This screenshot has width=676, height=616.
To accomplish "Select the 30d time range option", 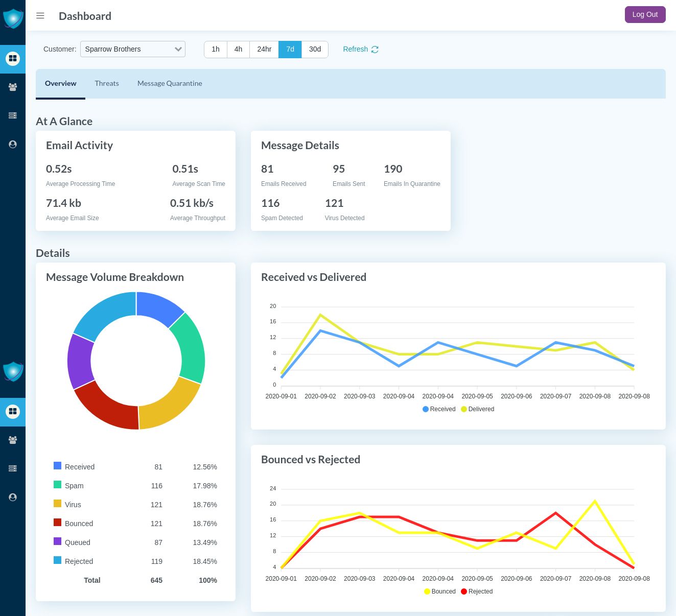I will click(314, 49).
